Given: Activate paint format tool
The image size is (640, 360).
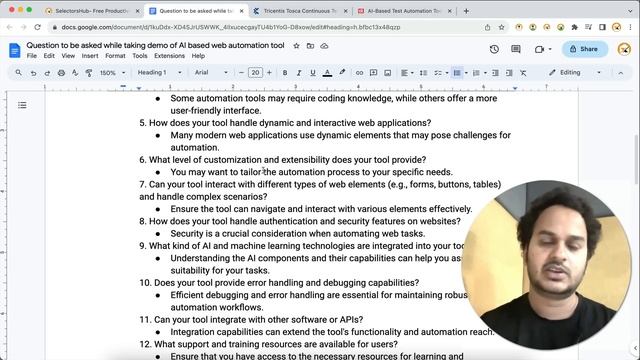Looking at the screenshot, I should [89, 73].
